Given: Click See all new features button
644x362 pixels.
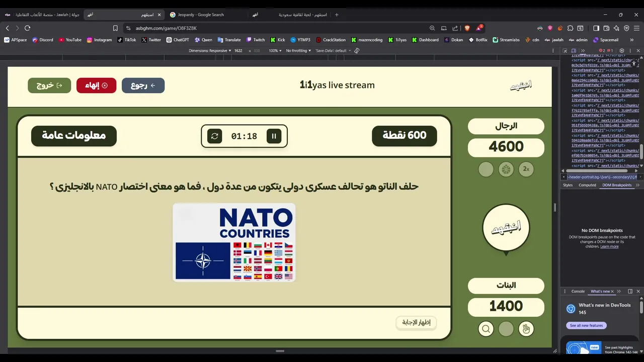Looking at the screenshot, I should point(586,325).
